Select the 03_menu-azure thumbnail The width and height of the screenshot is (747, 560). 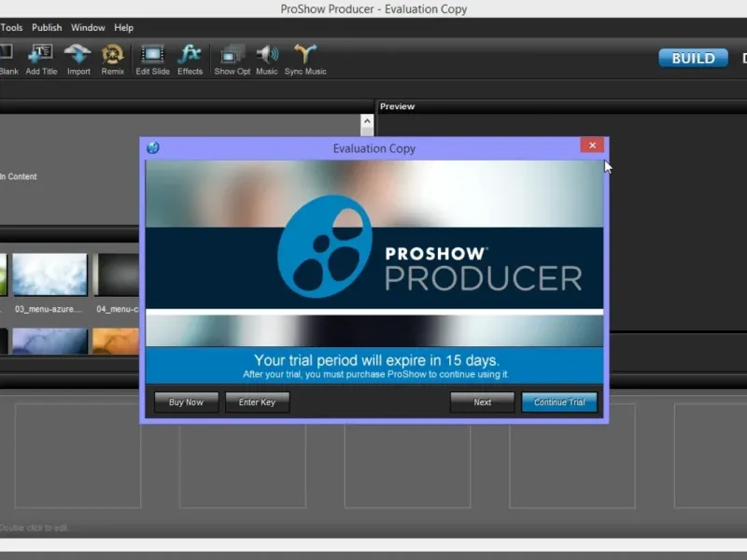point(50,274)
